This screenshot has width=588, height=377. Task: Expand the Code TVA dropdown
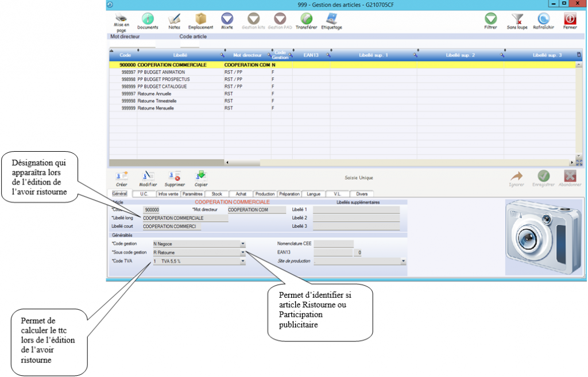(243, 261)
